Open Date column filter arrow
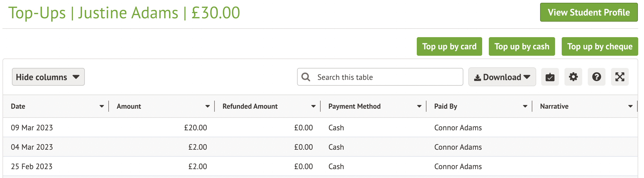Viewport: 644px width, 178px height. point(102,106)
